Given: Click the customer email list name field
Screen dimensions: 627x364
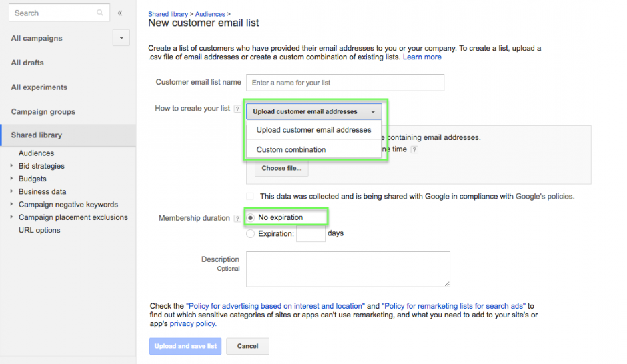Looking at the screenshot, I should [345, 82].
